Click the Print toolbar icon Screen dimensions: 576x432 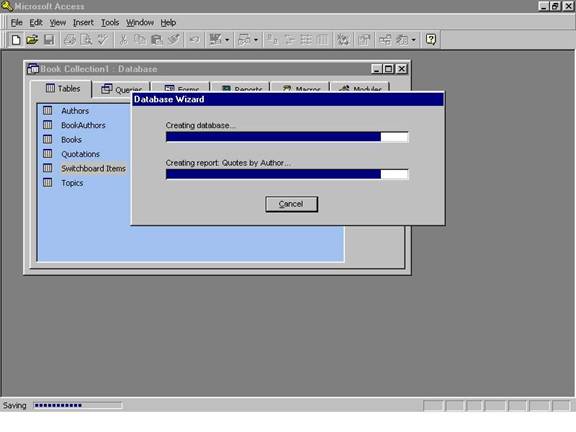[70, 40]
